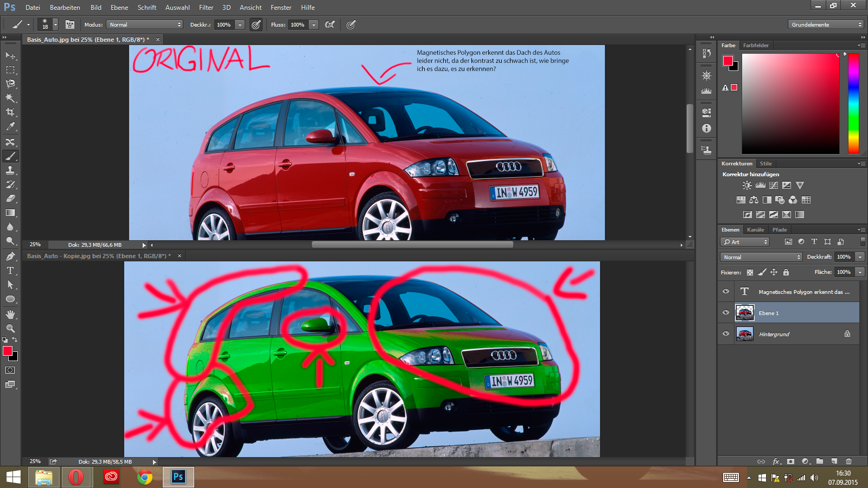This screenshot has width=868, height=488.
Task: Hide the Ebene 1 layer
Action: tap(726, 313)
